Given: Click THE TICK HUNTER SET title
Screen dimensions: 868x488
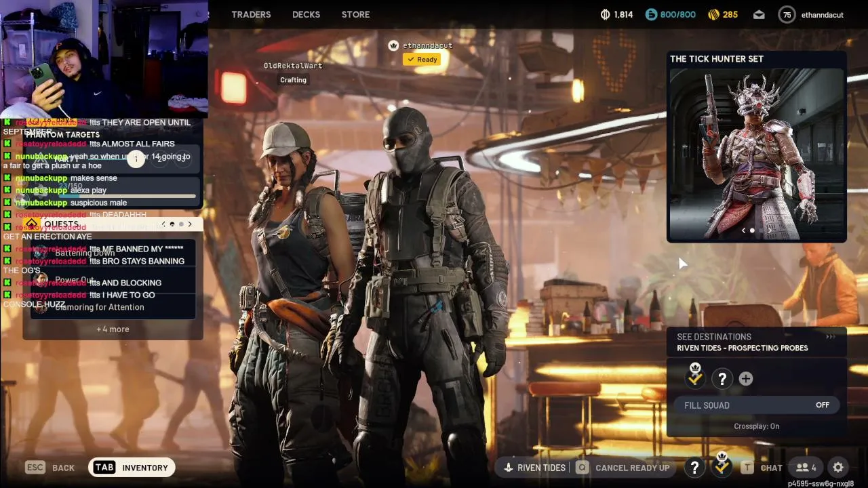Looking at the screenshot, I should pos(717,59).
